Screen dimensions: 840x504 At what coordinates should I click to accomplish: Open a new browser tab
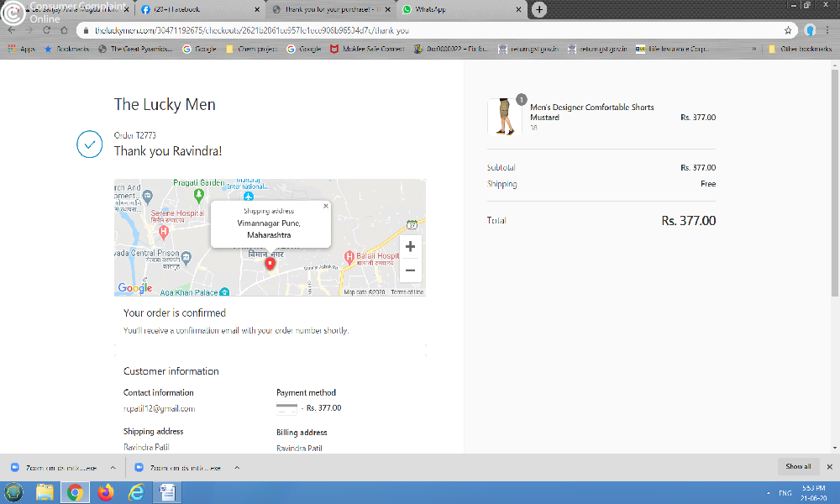pos(539,9)
